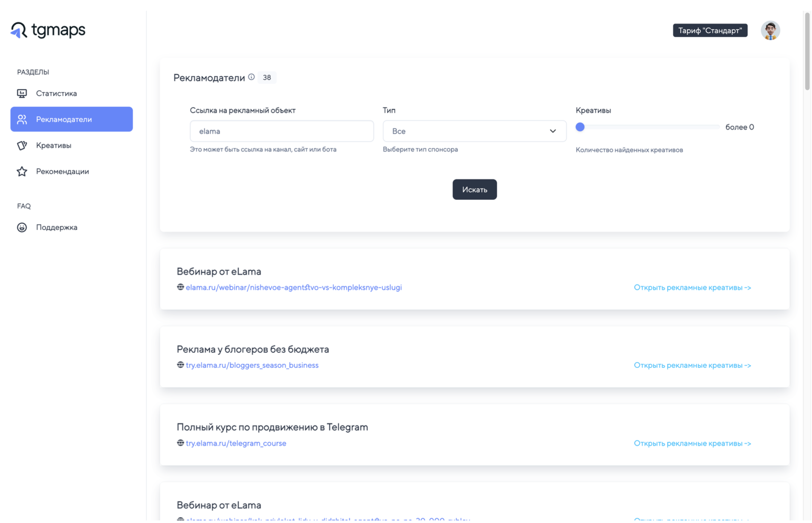Click the 38 advertisers count badge
This screenshot has width=812, height=523.
tap(267, 78)
